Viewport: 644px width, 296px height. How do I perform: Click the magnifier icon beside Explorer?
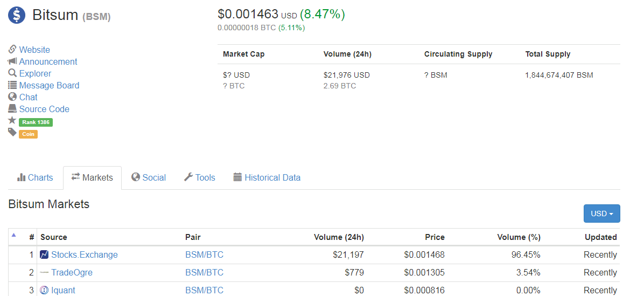click(x=12, y=73)
